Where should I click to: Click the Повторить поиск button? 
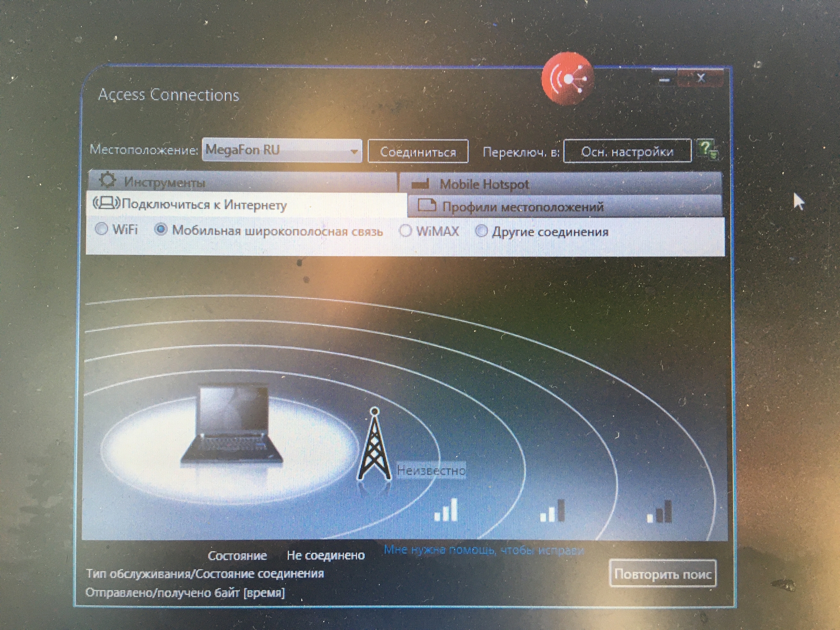tap(662, 573)
